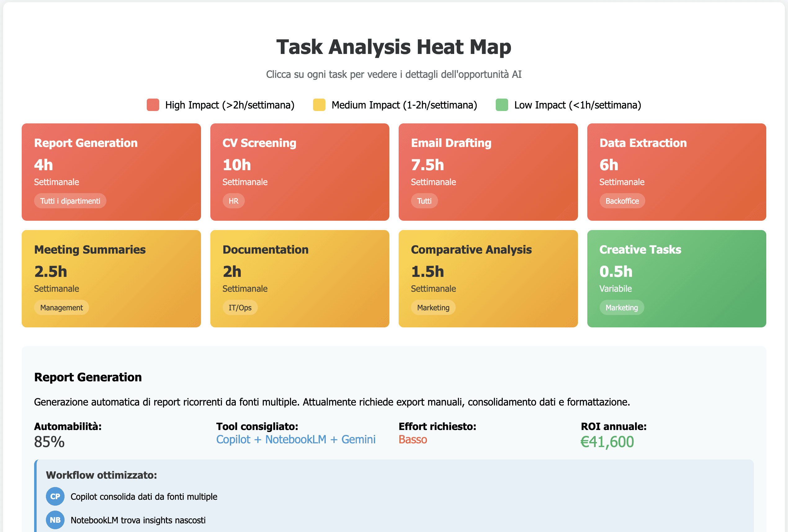The width and height of the screenshot is (788, 532).
Task: Click the IT/Ops department tag
Action: [x=240, y=308]
